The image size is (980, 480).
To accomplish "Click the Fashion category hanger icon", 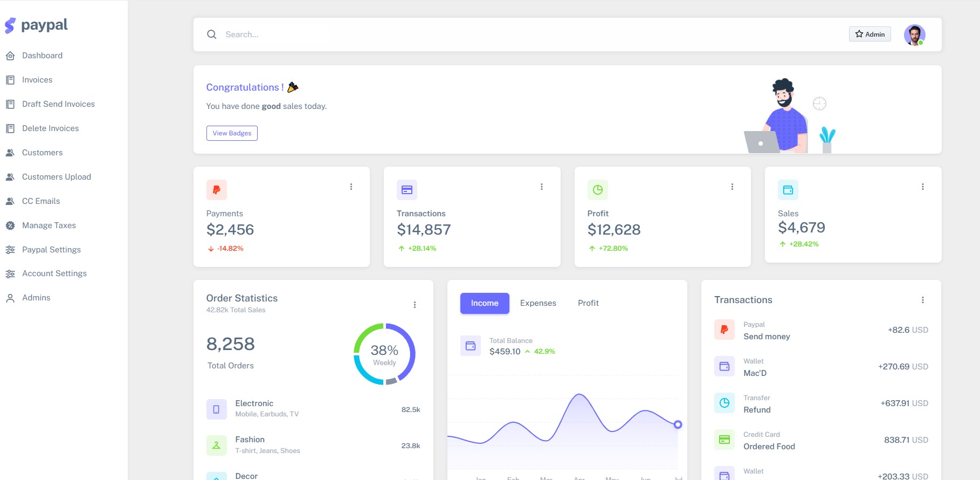I will coord(217,445).
